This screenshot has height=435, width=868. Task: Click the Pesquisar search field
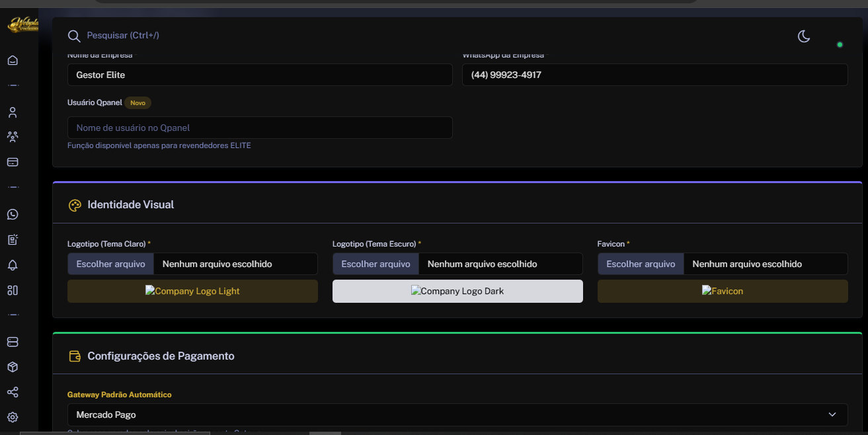(123, 35)
